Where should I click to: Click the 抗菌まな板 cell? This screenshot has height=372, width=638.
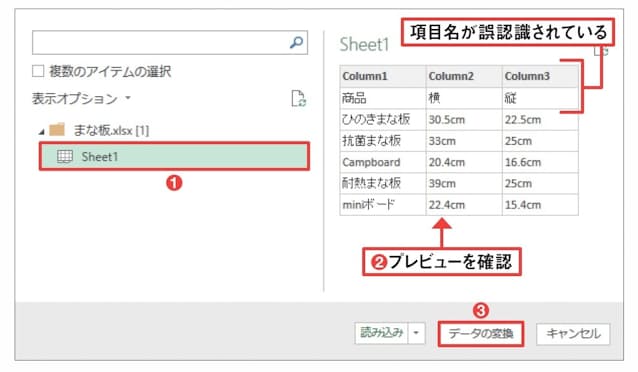coord(383,141)
